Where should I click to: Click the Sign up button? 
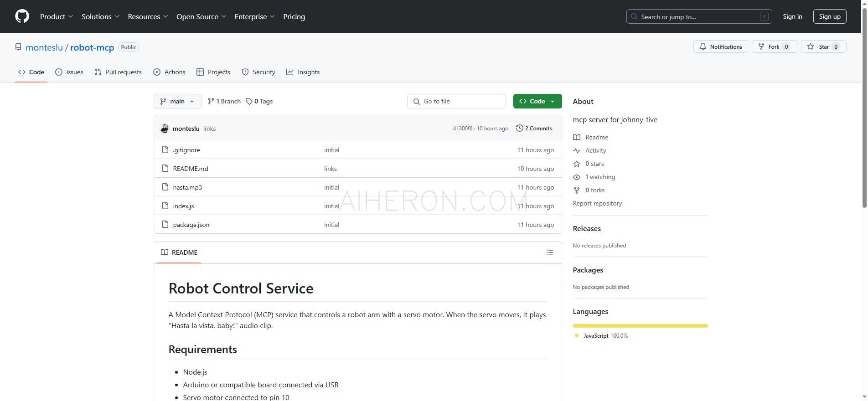click(830, 16)
